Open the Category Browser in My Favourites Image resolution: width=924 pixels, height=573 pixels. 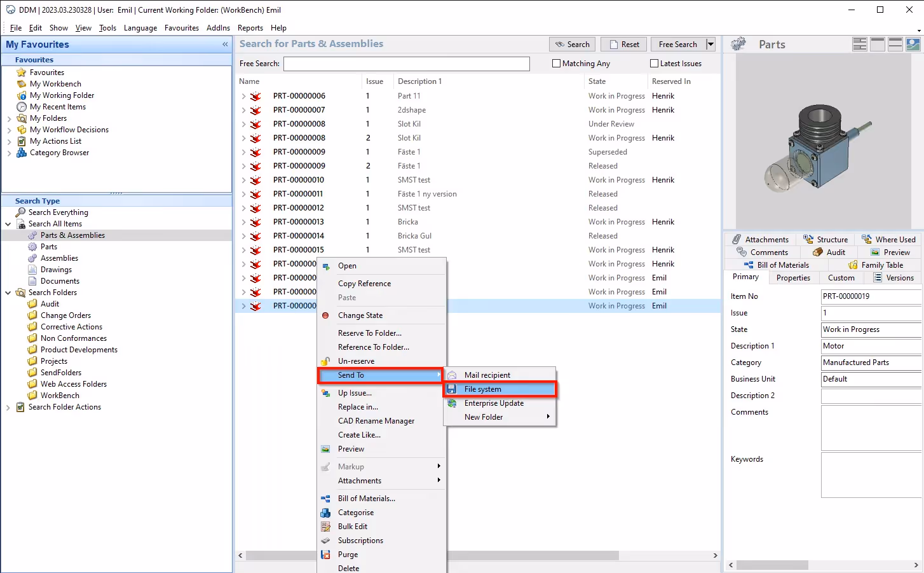point(58,153)
